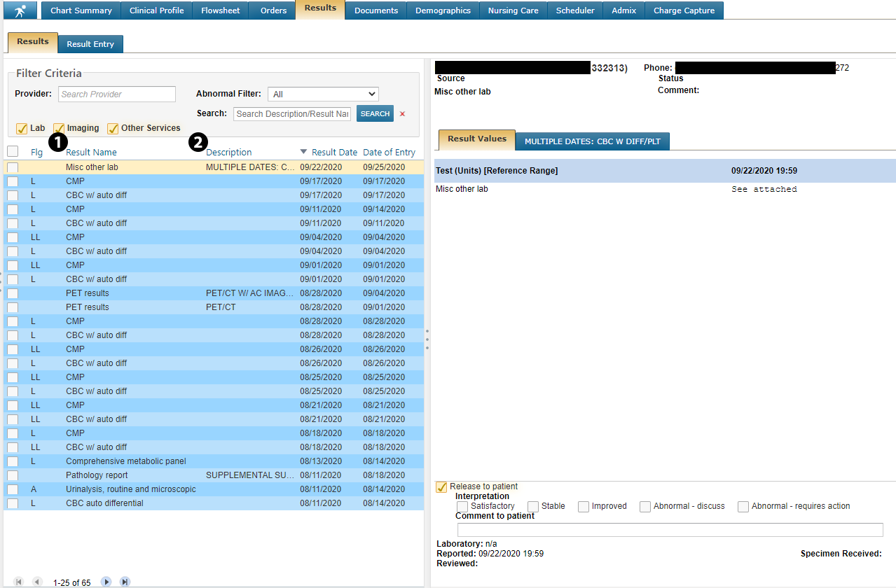
Task: Select the Pathology report result row
Action: (x=97, y=475)
